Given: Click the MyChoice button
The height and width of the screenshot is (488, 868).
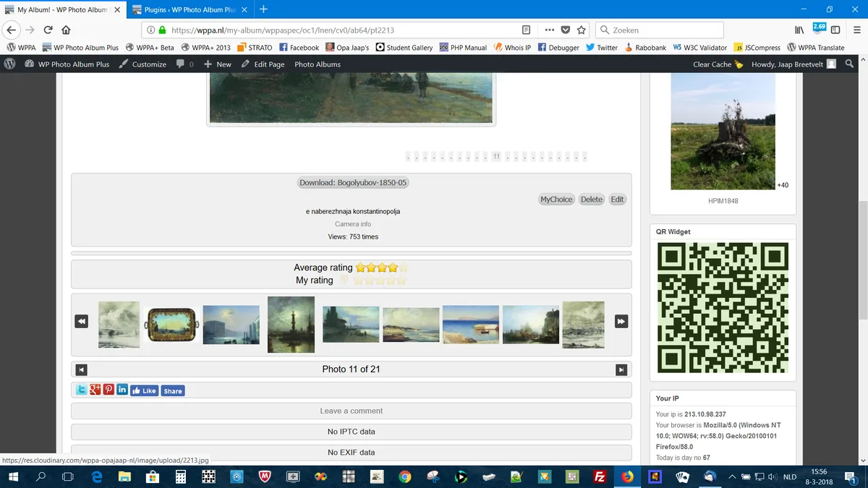Looking at the screenshot, I should [556, 200].
